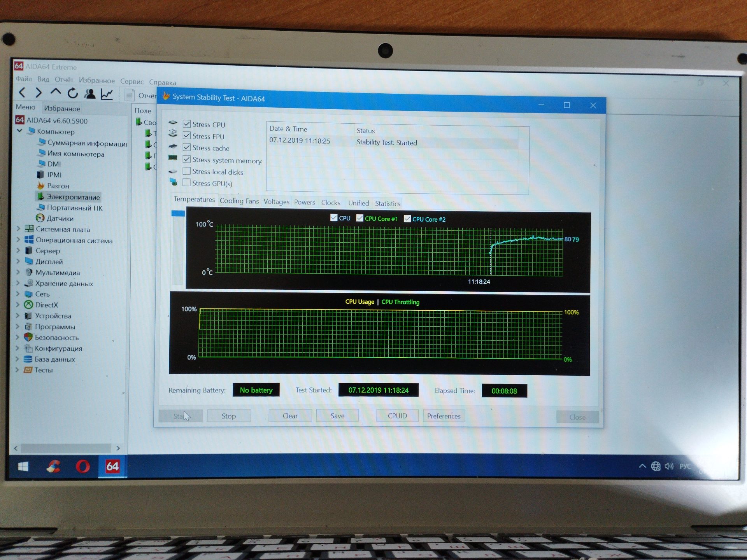Switch to Clocks tab
747x560 pixels.
(x=331, y=203)
